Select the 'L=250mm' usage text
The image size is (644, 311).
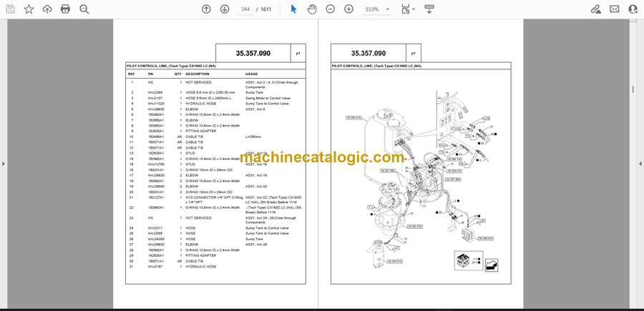point(253,137)
